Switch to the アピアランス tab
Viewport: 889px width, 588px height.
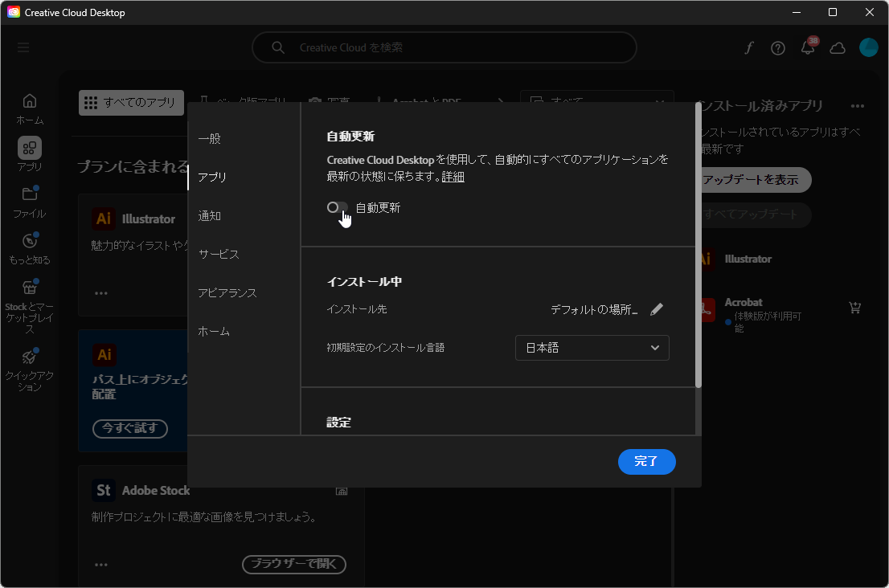point(227,292)
